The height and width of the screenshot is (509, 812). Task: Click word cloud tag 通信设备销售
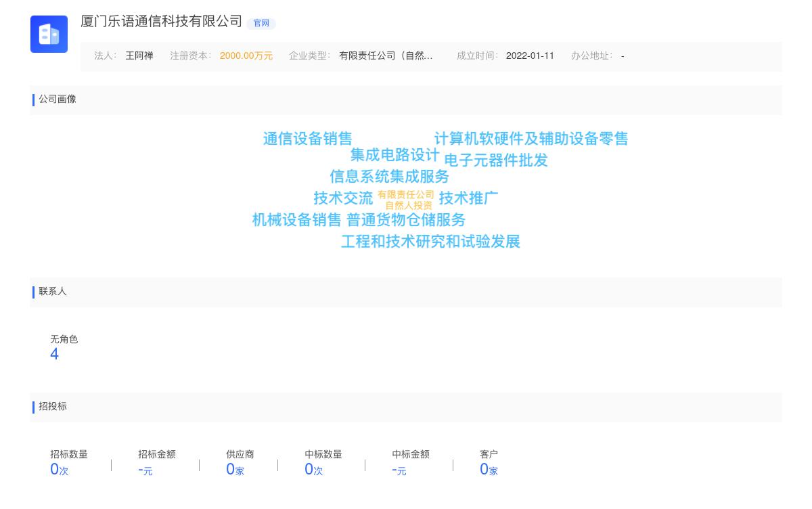coord(308,139)
